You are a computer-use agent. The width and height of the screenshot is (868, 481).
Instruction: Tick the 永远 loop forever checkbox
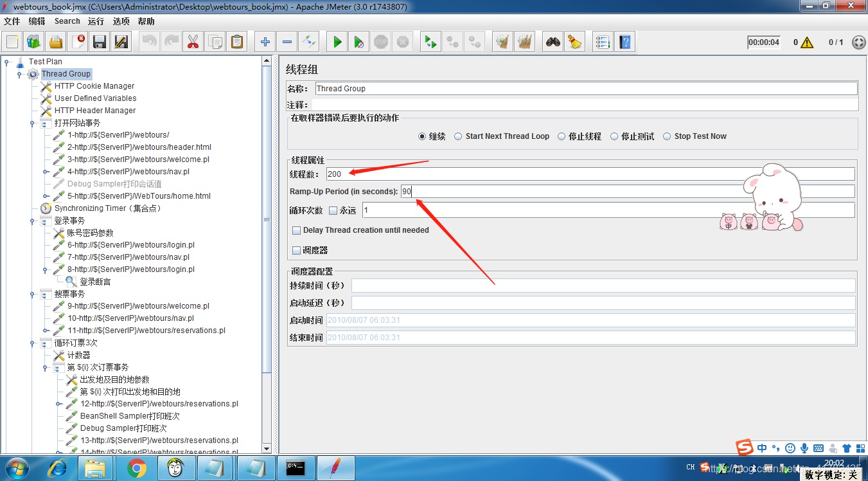[x=333, y=210]
